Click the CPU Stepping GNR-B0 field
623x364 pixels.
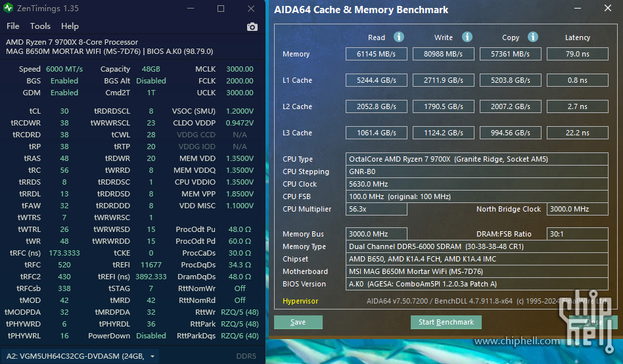tap(477, 171)
